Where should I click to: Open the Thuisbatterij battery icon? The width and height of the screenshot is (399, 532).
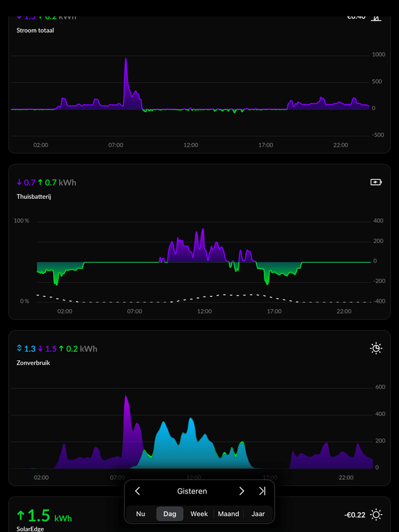376,182
